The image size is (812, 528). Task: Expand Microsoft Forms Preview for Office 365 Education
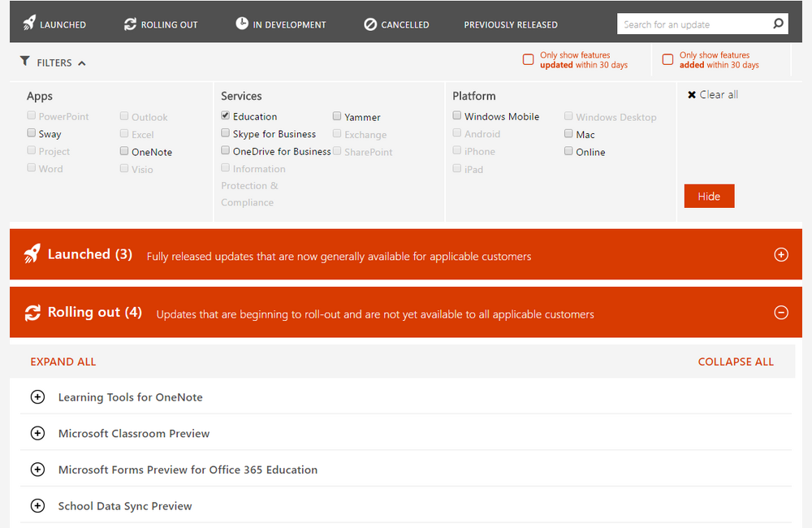37,470
